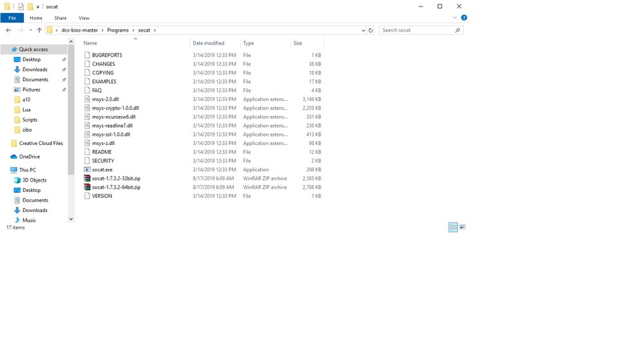The height and width of the screenshot is (362, 644).
Task: Select the msys-crypto-1.0.0.dll file
Action: point(115,108)
